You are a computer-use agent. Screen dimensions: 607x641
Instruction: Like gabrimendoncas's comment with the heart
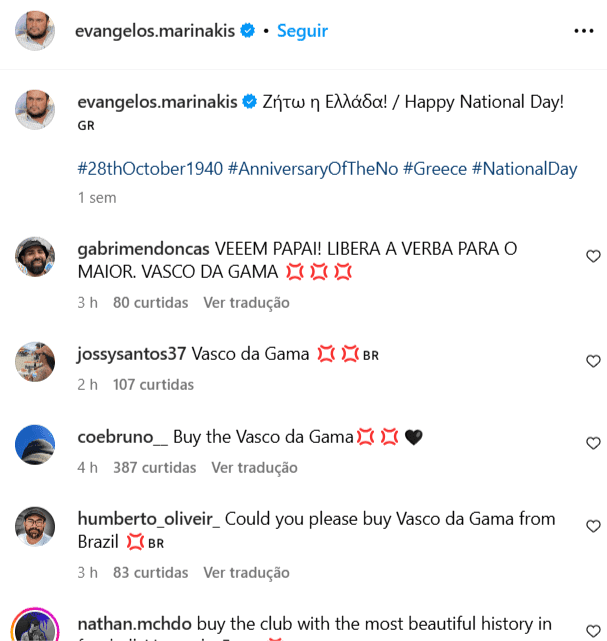coord(593,257)
